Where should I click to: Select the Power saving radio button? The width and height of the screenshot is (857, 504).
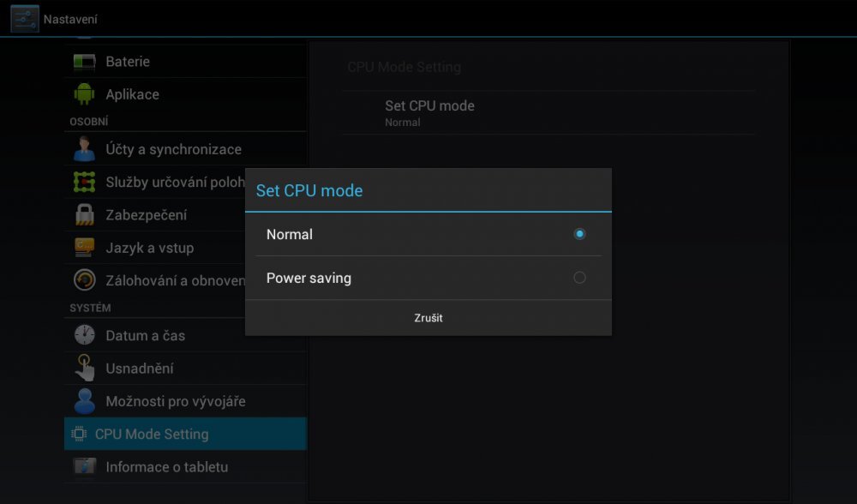pyautogui.click(x=579, y=278)
